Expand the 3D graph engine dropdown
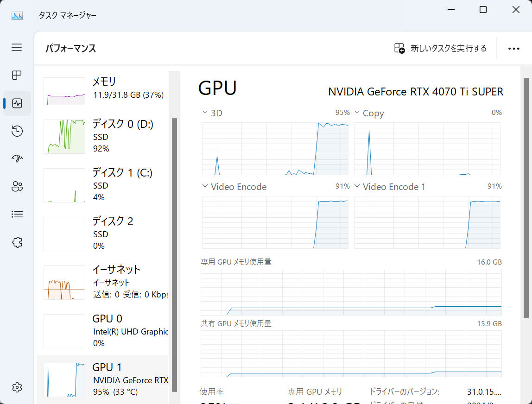Viewport: 532px width, 404px height. (205, 112)
